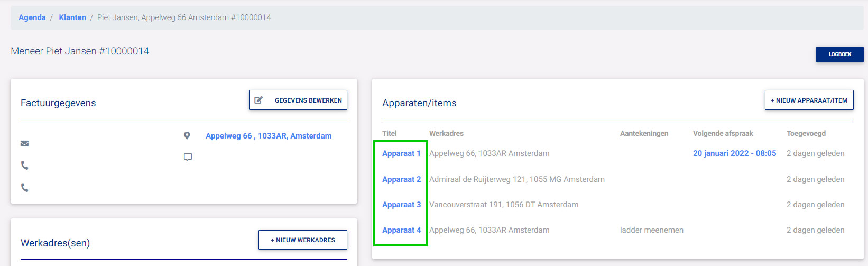Click the Toegevoegd column header
The height and width of the screenshot is (266, 868).
pyautogui.click(x=806, y=133)
